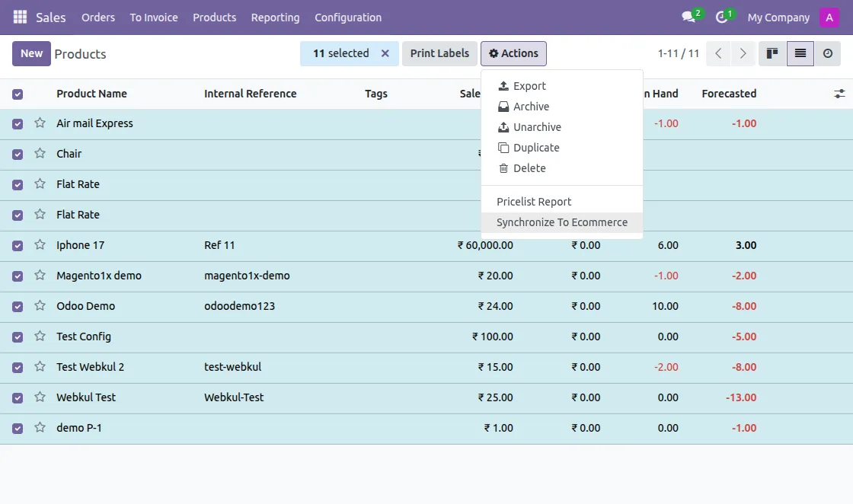Switch to Activity view
The height and width of the screenshot is (504, 853).
827,53
